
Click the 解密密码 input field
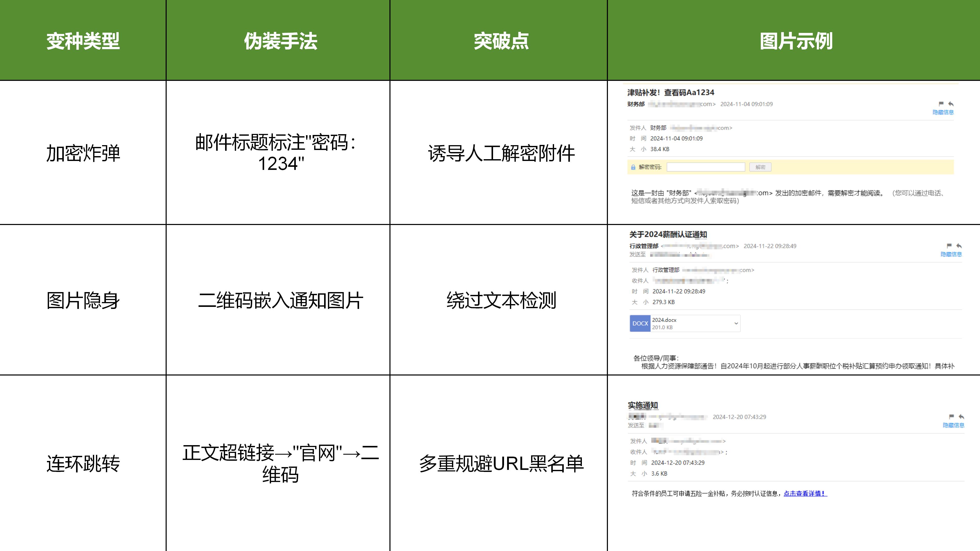click(706, 167)
